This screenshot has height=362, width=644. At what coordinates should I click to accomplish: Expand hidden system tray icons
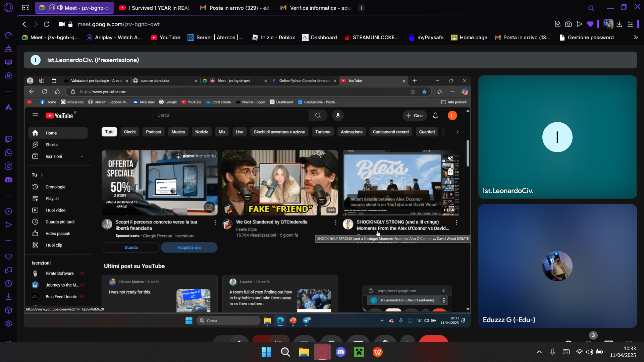coord(539,352)
